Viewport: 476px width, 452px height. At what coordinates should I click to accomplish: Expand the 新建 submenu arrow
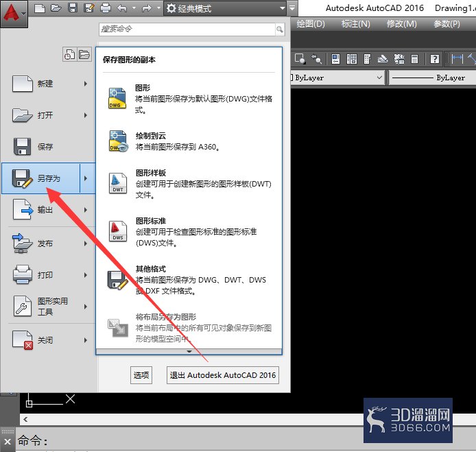(86, 84)
